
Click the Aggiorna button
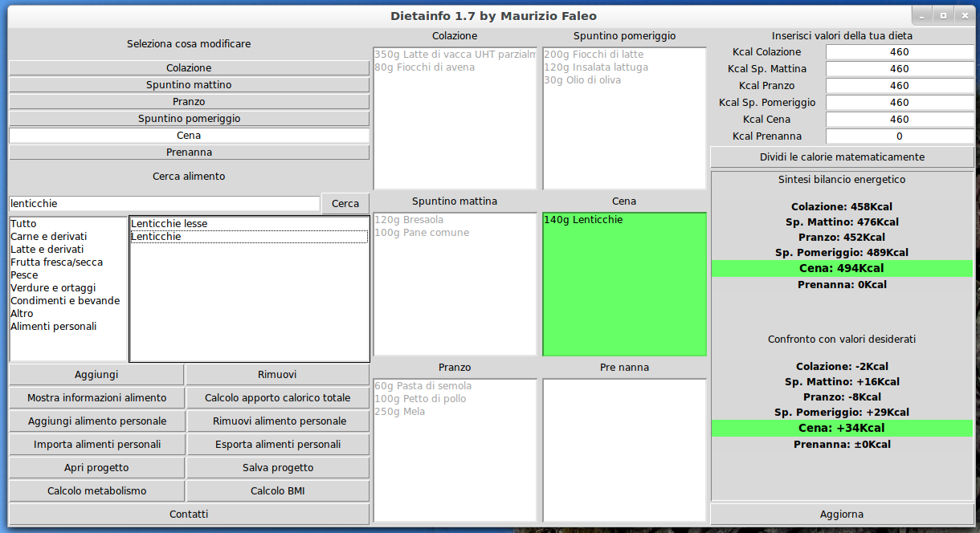point(841,515)
